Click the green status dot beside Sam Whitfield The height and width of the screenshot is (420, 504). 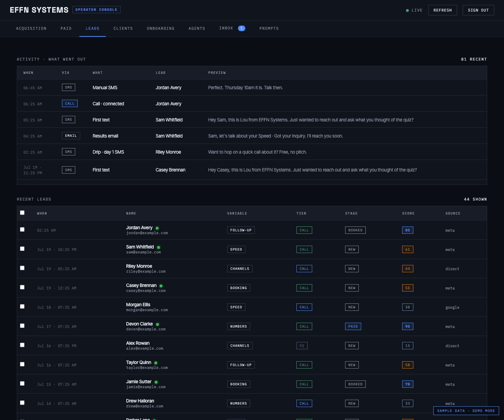pos(159,247)
